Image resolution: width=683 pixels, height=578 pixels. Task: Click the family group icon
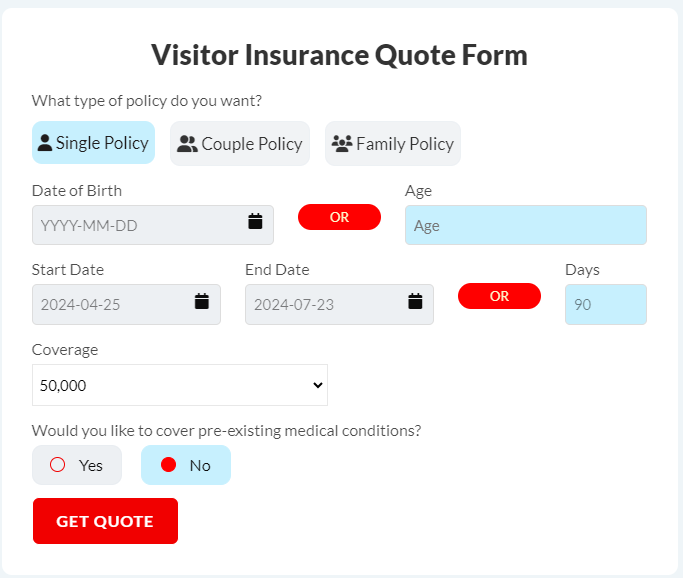click(342, 144)
